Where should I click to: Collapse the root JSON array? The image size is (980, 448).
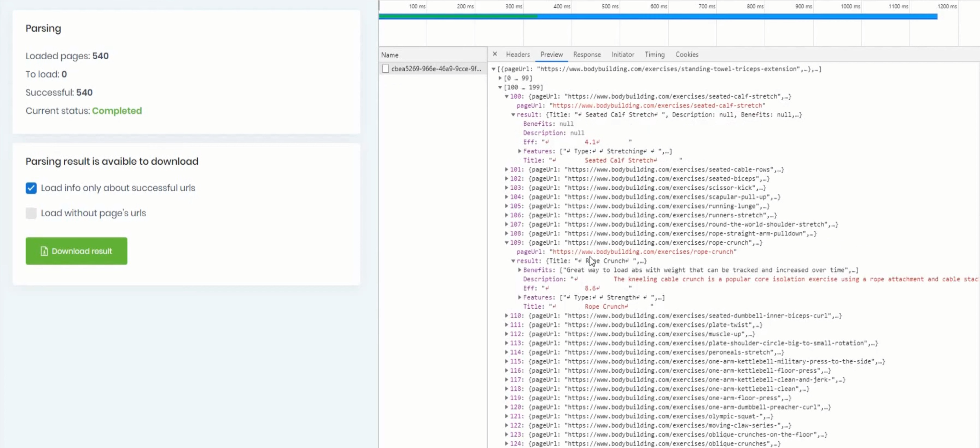pos(494,69)
